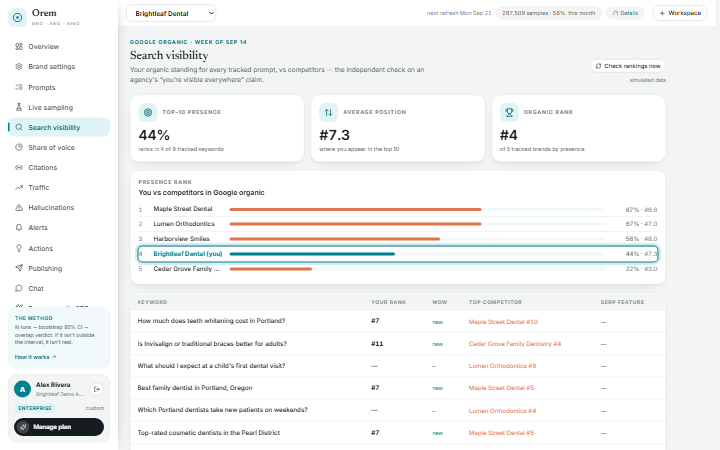Click the Maple Street Dental presence bar
Screen dimensions: 720x450
pos(355,209)
